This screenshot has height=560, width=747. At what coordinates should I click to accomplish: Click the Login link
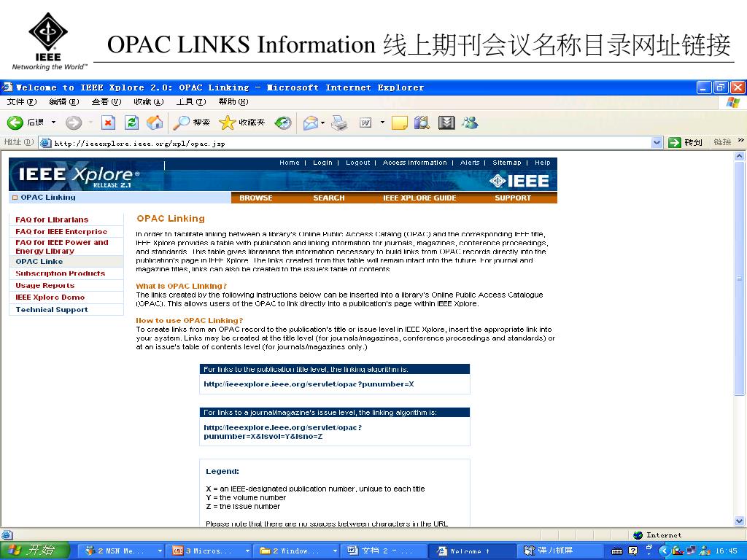pyautogui.click(x=322, y=163)
